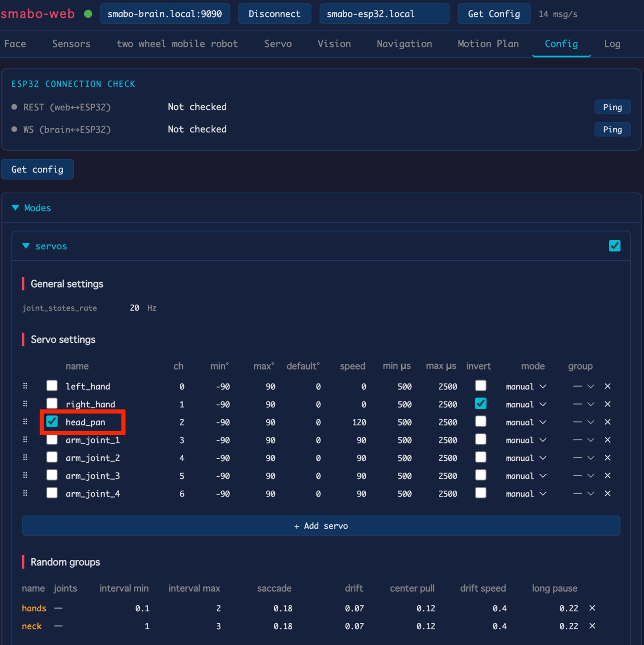The width and height of the screenshot is (644, 645).
Task: Tick the arm_joint_2 servo checkbox
Action: (52, 457)
